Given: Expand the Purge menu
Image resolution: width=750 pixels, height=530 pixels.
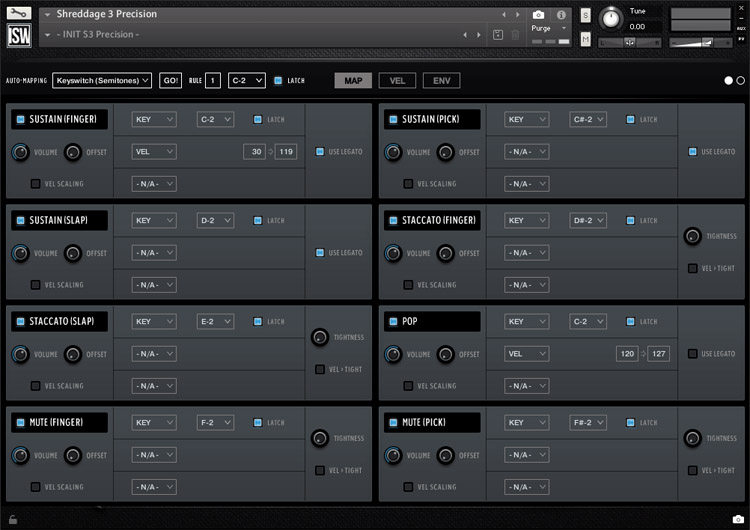Looking at the screenshot, I should click(549, 28).
